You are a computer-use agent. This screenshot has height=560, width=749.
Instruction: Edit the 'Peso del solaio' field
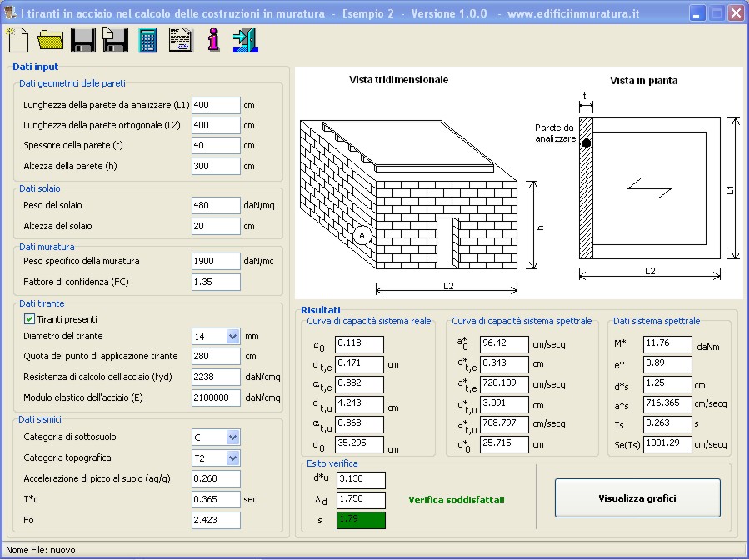pyautogui.click(x=216, y=206)
